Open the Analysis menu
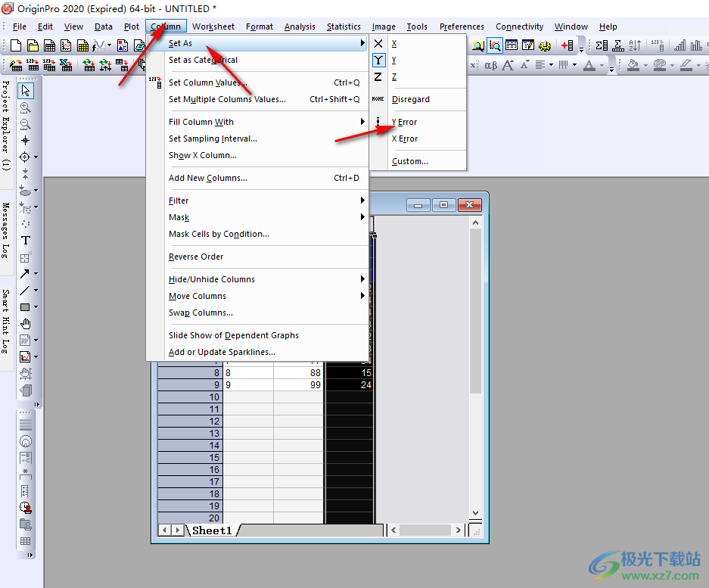709x588 pixels. coord(300,26)
